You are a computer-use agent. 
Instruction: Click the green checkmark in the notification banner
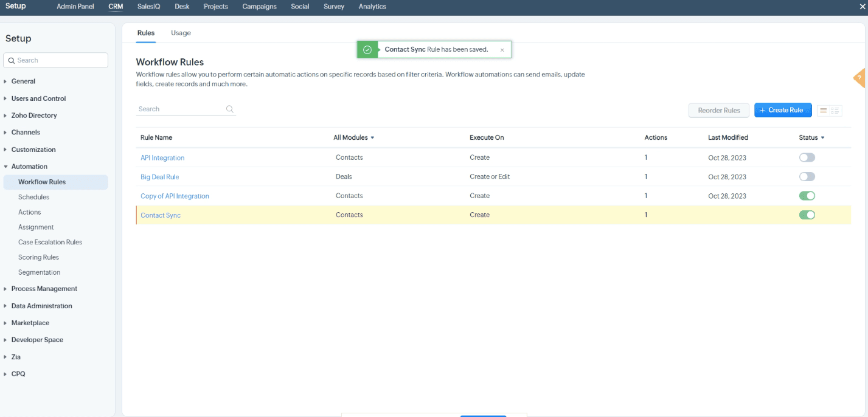point(367,49)
